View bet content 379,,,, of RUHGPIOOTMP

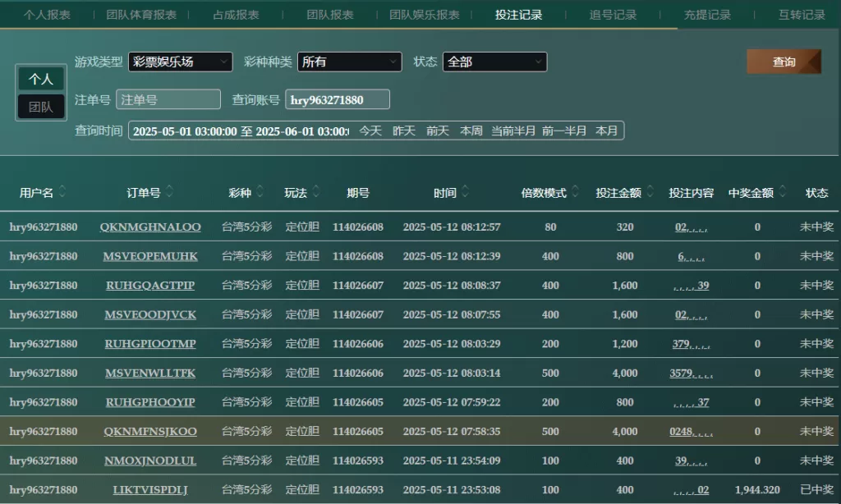691,344
